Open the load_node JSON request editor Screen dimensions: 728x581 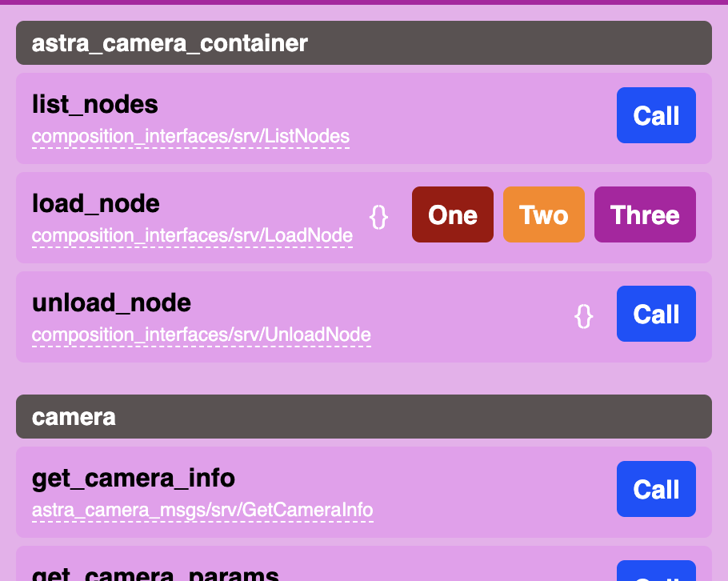point(379,217)
